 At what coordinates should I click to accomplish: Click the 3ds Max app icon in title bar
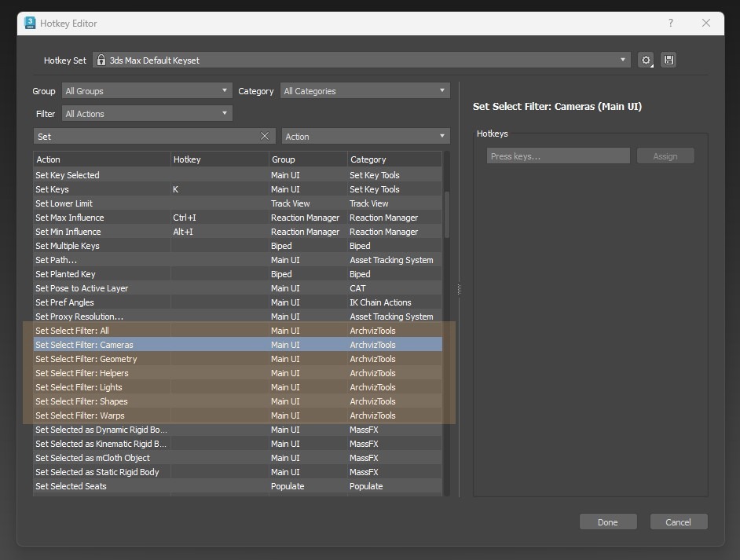31,24
